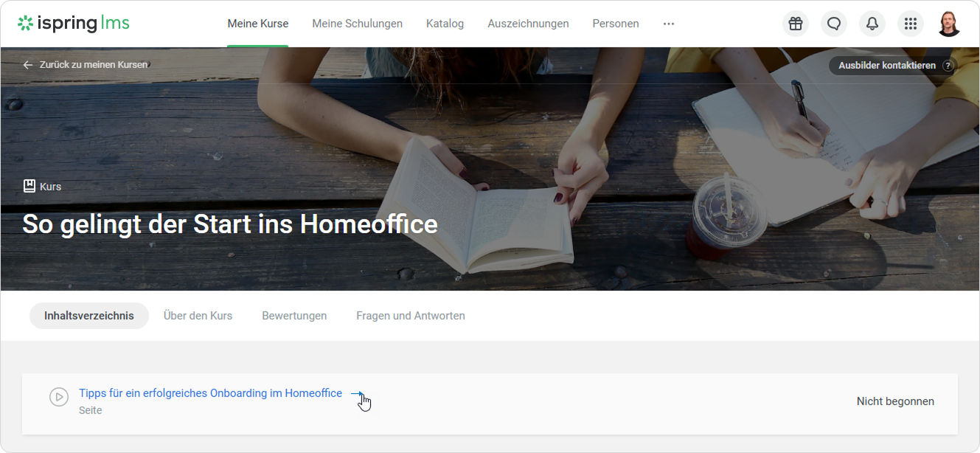Image resolution: width=980 pixels, height=453 pixels.
Task: Open the chat messages bubble icon
Action: (x=834, y=24)
